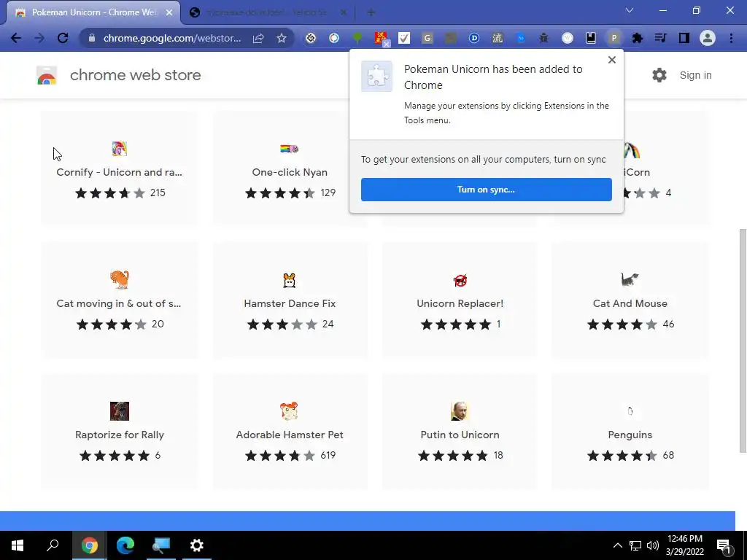The height and width of the screenshot is (560, 747).
Task: Click the gray 'G' extension icon
Action: (427, 38)
